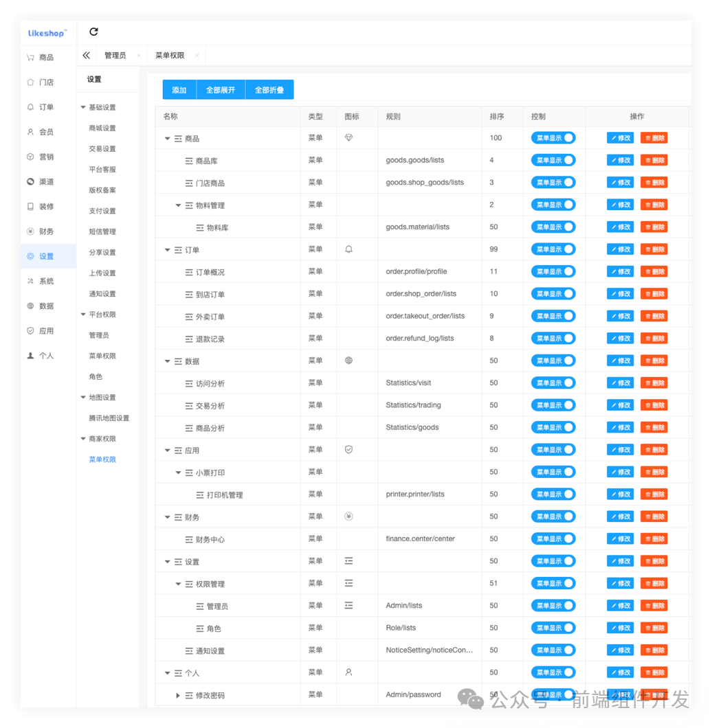The width and height of the screenshot is (712, 728).
Task: Toggle 菜单显示 on the 财务中心 row
Action: [x=555, y=538]
